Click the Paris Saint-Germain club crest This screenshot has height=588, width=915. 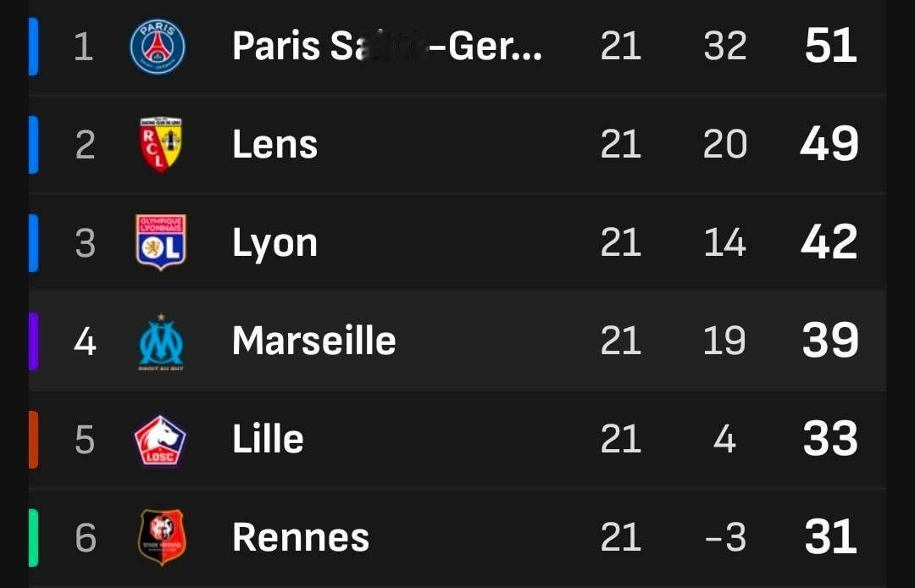tap(158, 46)
